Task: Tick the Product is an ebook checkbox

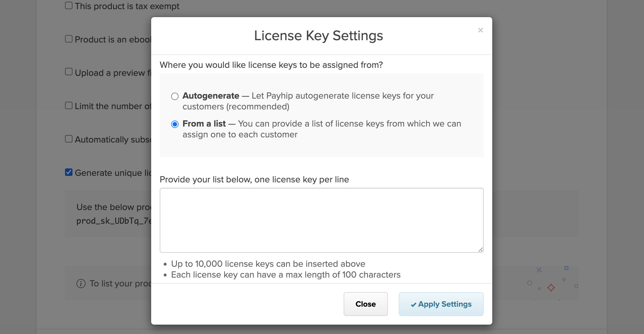Action: coord(69,39)
